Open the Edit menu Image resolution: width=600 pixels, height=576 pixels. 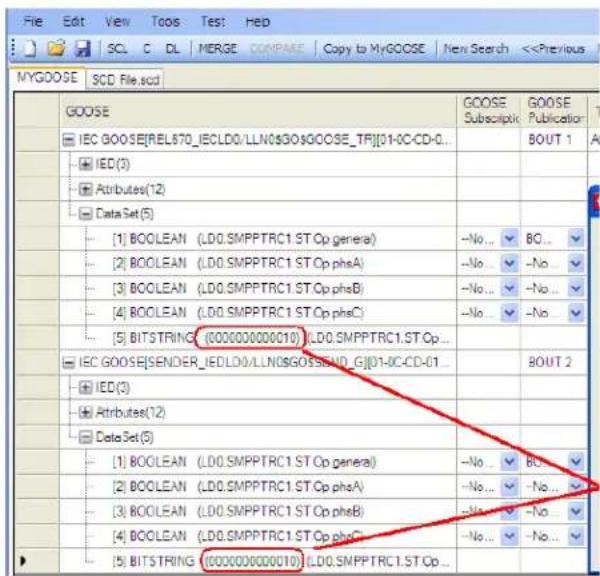[73, 21]
